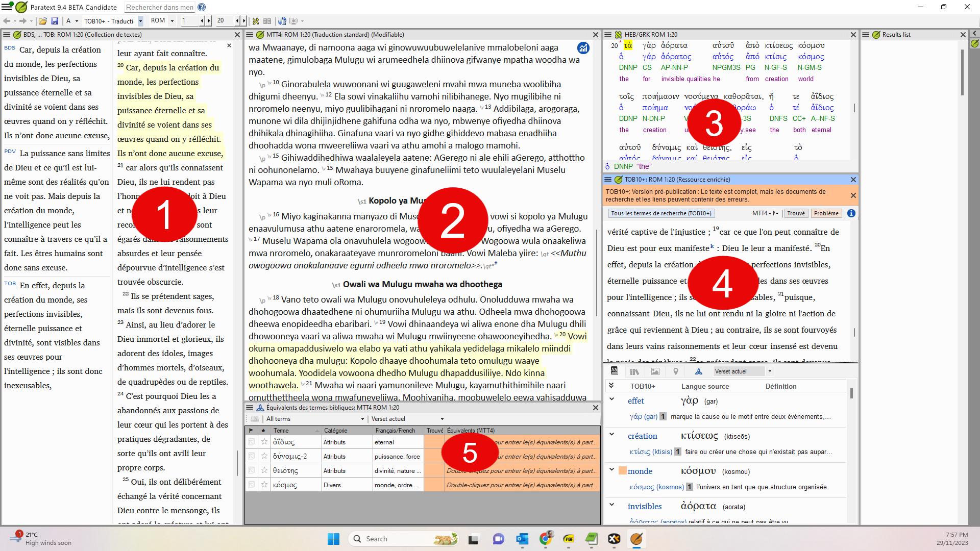Image resolution: width=980 pixels, height=551 pixels.
Task: Click the source language tools icon in toolbar
Action: click(x=256, y=21)
